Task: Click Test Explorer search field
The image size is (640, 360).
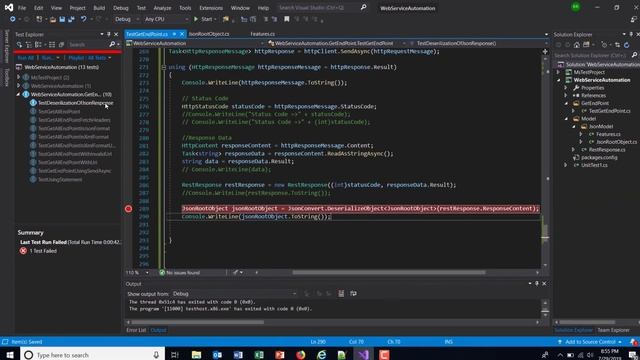Action: 87,44
